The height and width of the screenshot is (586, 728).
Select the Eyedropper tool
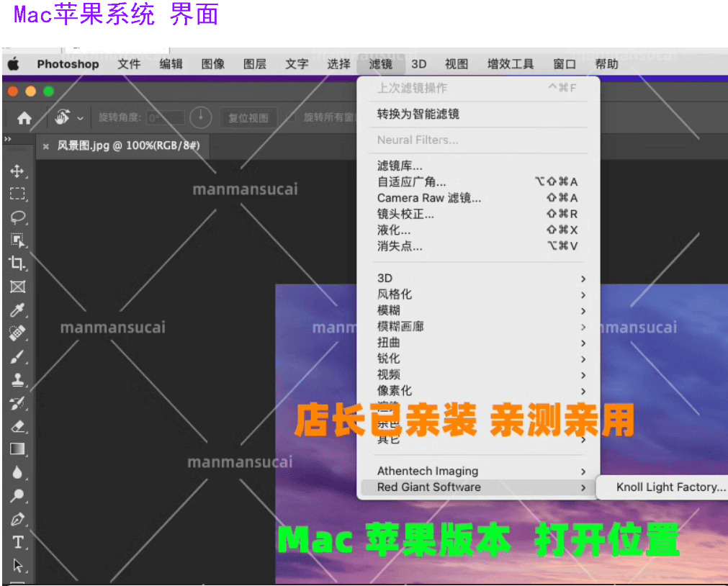coord(17,310)
